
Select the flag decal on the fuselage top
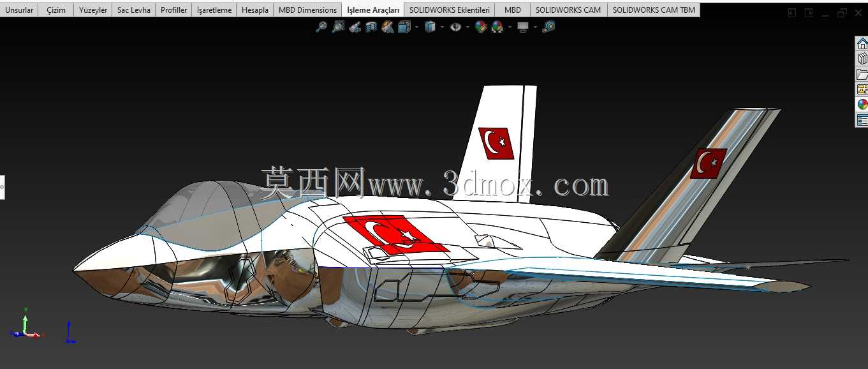396,235
